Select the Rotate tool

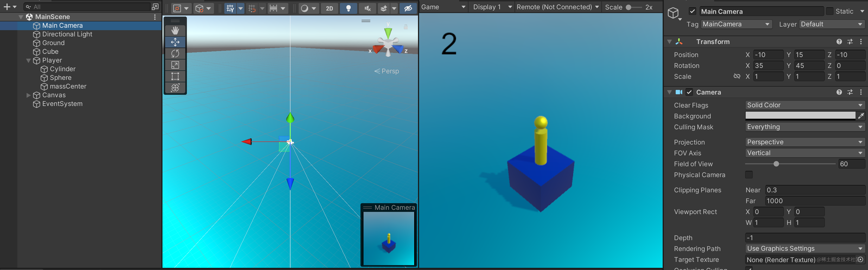[175, 53]
